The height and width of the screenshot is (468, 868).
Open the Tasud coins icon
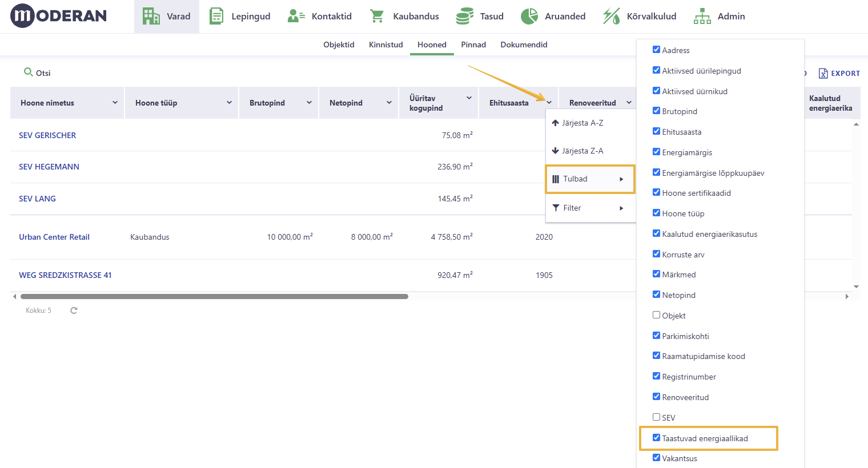tap(464, 16)
